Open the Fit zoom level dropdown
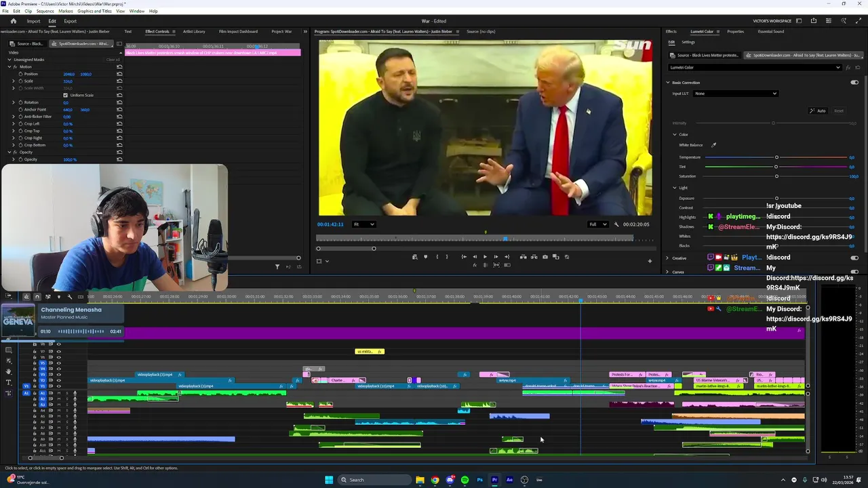The width and height of the screenshot is (868, 488). (363, 224)
